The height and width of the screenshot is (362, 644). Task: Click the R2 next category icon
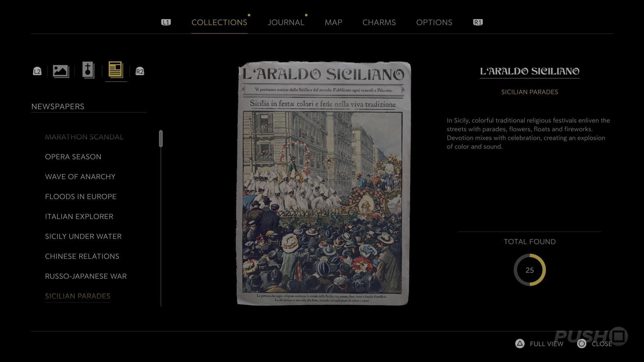pyautogui.click(x=140, y=71)
